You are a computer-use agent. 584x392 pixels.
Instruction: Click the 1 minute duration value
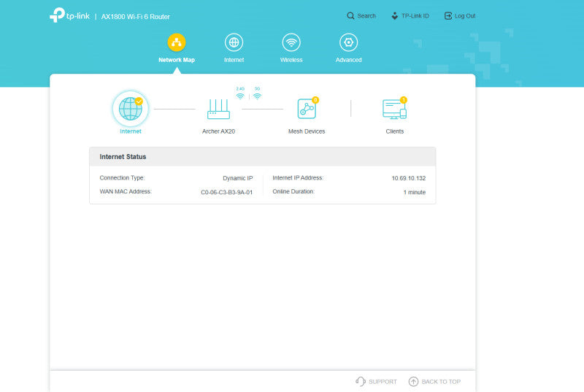tap(415, 193)
